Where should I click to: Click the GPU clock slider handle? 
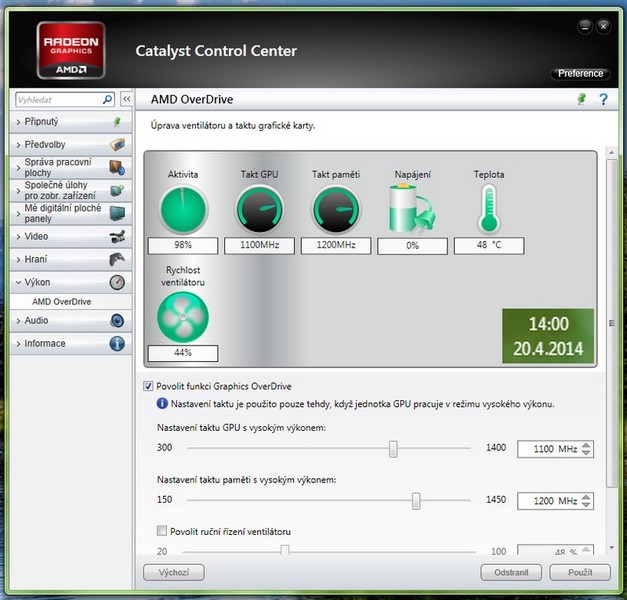pyautogui.click(x=393, y=449)
